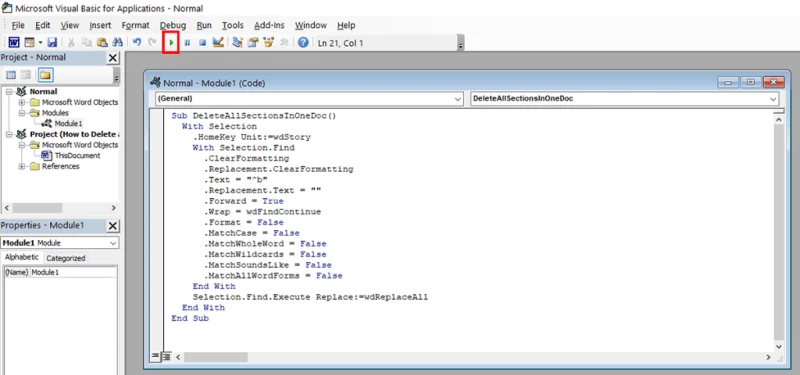The height and width of the screenshot is (375, 800).
Task: Open the Tools menu
Action: 233,25
